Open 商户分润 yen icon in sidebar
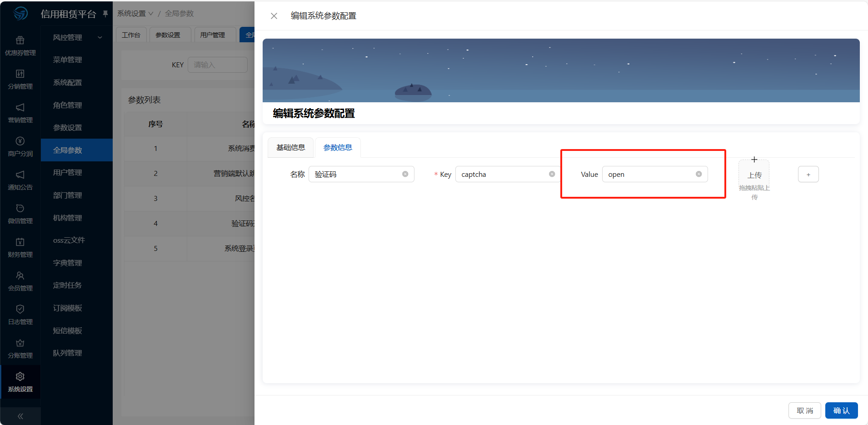868x425 pixels. click(20, 141)
